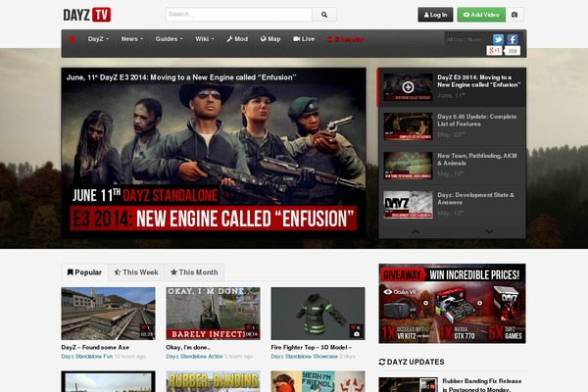Open the Twitter icon link

coord(498,39)
